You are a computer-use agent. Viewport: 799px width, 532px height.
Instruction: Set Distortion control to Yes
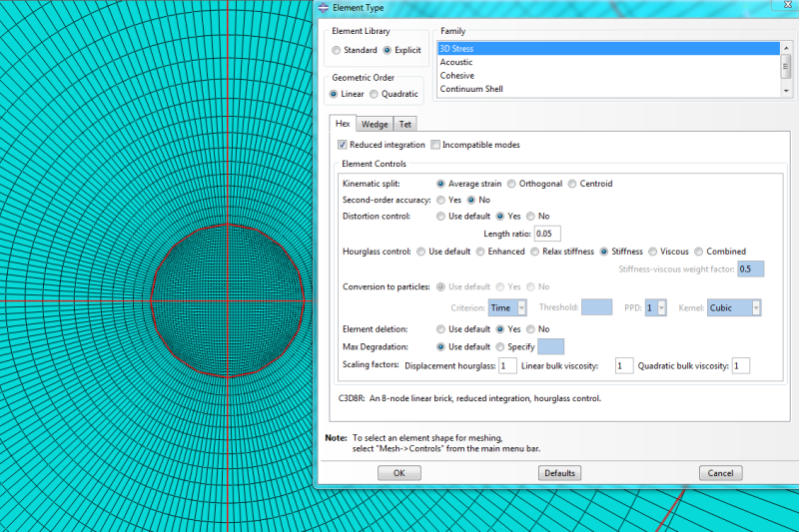(x=500, y=217)
